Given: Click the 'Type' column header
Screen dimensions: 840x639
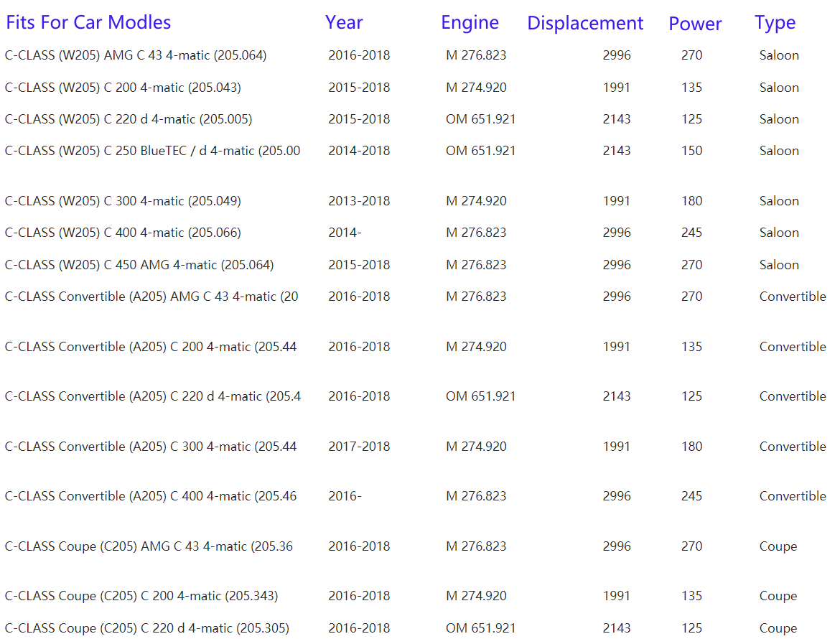Looking at the screenshot, I should [775, 22].
